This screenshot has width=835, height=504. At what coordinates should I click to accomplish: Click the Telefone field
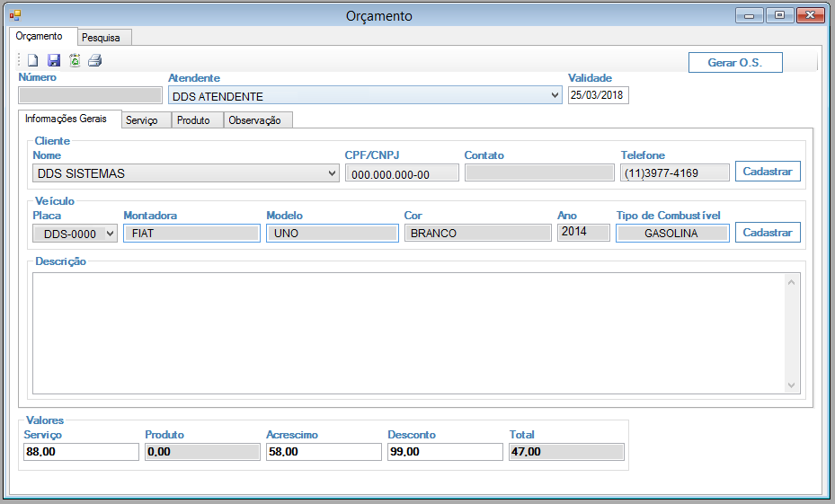pos(675,173)
